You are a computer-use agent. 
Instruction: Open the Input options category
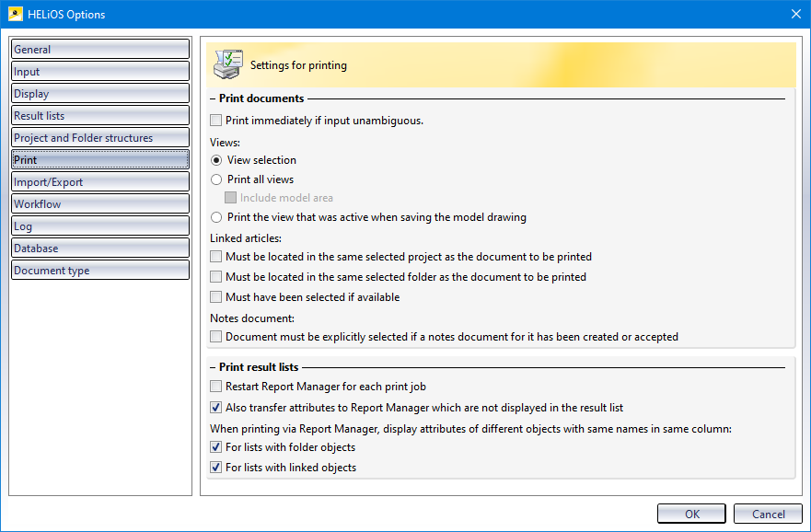[x=100, y=72]
